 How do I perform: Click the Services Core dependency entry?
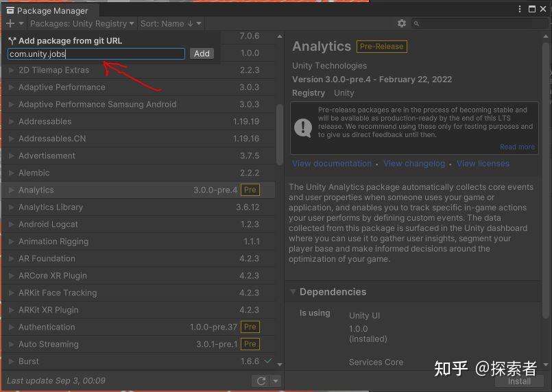coord(376,362)
